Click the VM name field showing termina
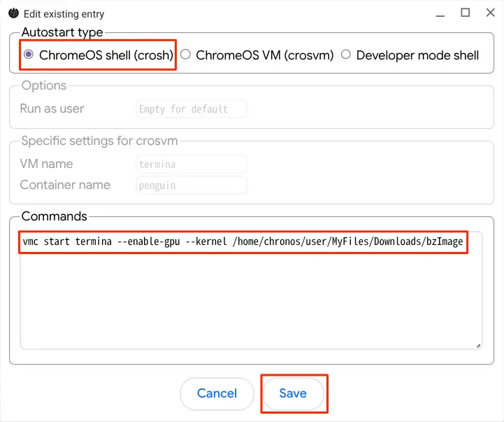504x422 pixels. [192, 164]
